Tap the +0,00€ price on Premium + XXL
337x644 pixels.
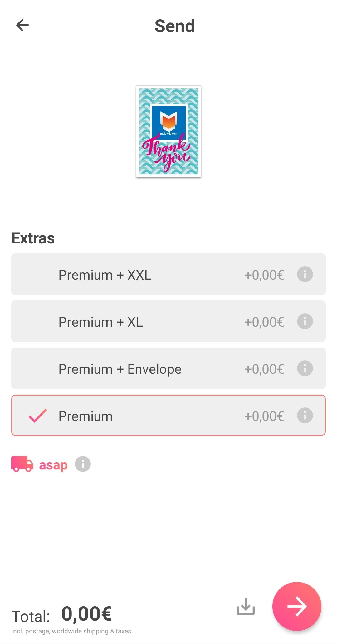click(x=264, y=275)
